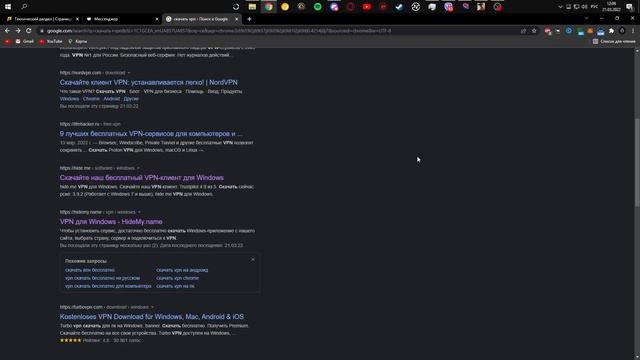The image size is (640, 360).
Task: Open File Explorer from taskbar
Action: pos(252,7)
